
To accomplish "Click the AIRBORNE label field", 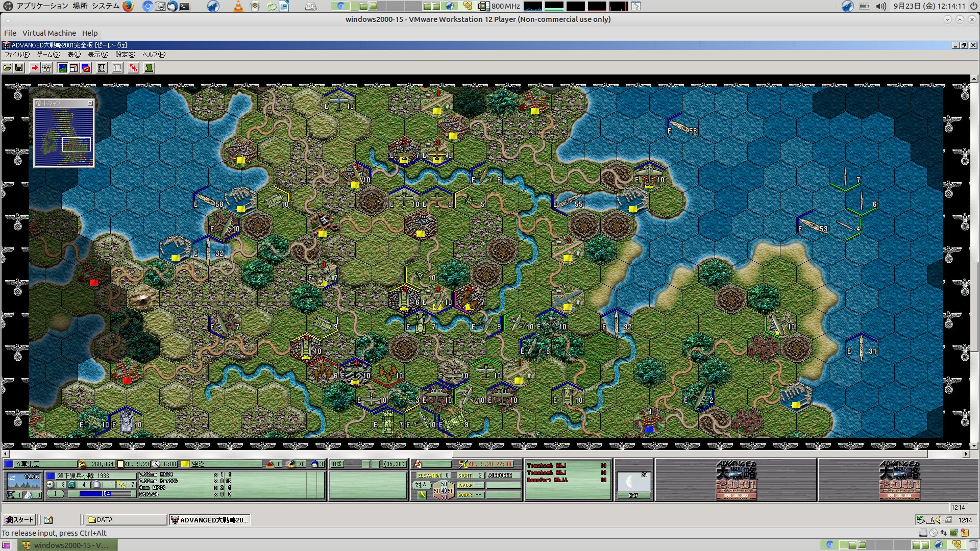I will [504, 475].
